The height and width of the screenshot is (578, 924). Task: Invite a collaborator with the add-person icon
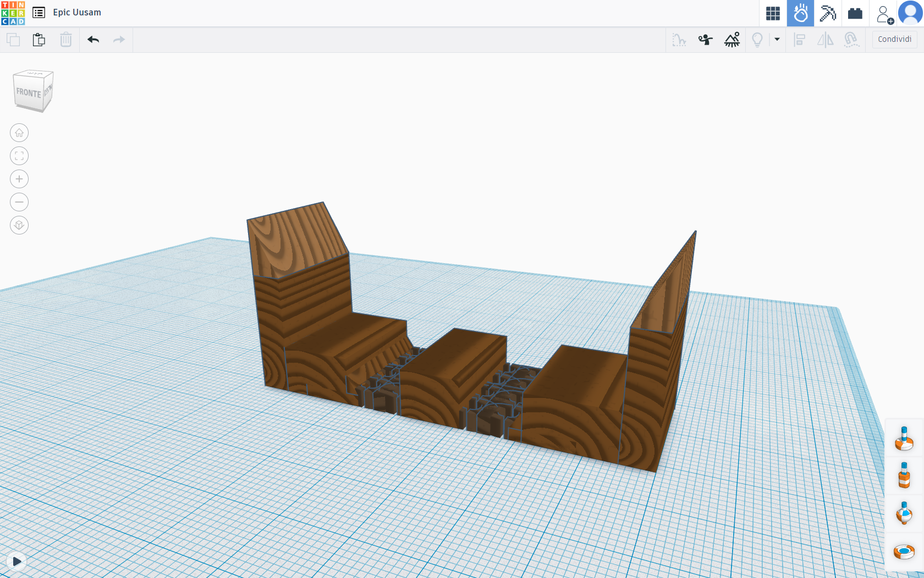point(884,14)
